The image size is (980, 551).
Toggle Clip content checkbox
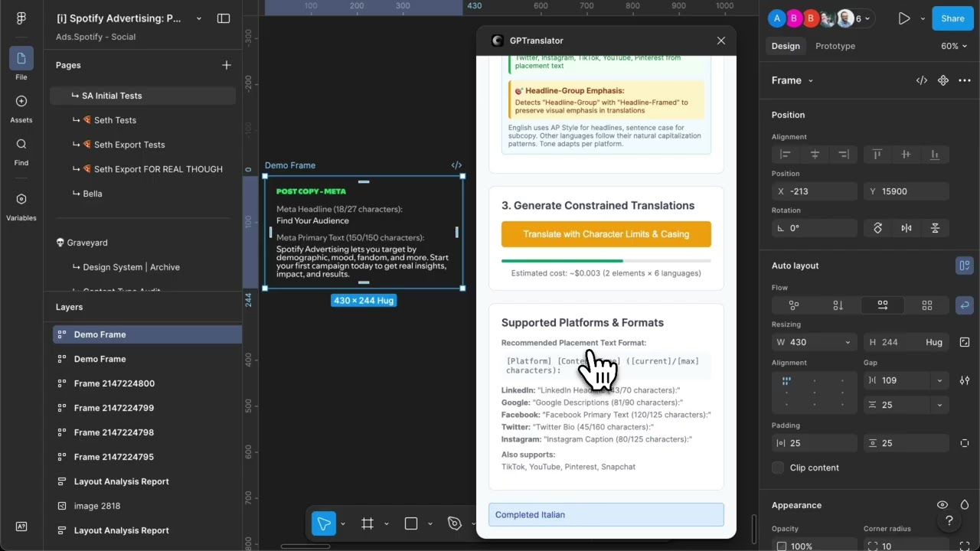(x=778, y=468)
